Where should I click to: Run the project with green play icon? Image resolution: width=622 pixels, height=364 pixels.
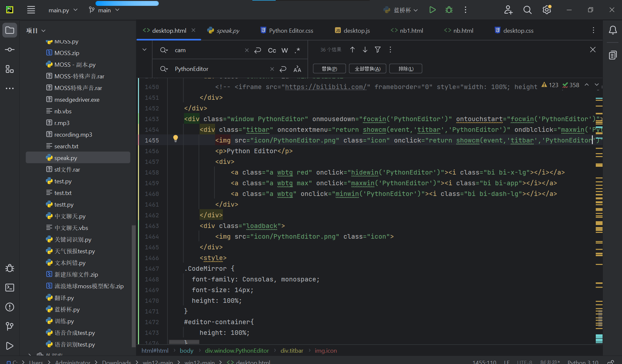pyautogui.click(x=432, y=10)
